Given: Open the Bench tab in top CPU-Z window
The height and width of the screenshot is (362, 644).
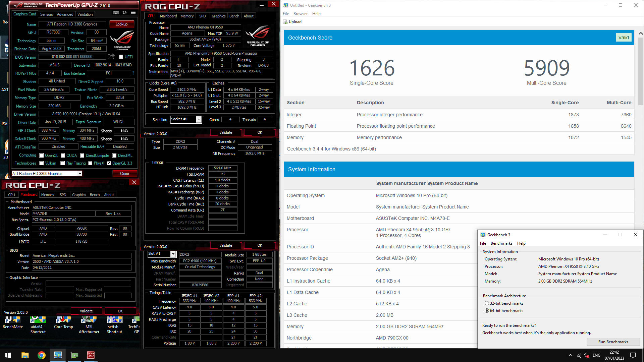Looking at the screenshot, I should (234, 16).
